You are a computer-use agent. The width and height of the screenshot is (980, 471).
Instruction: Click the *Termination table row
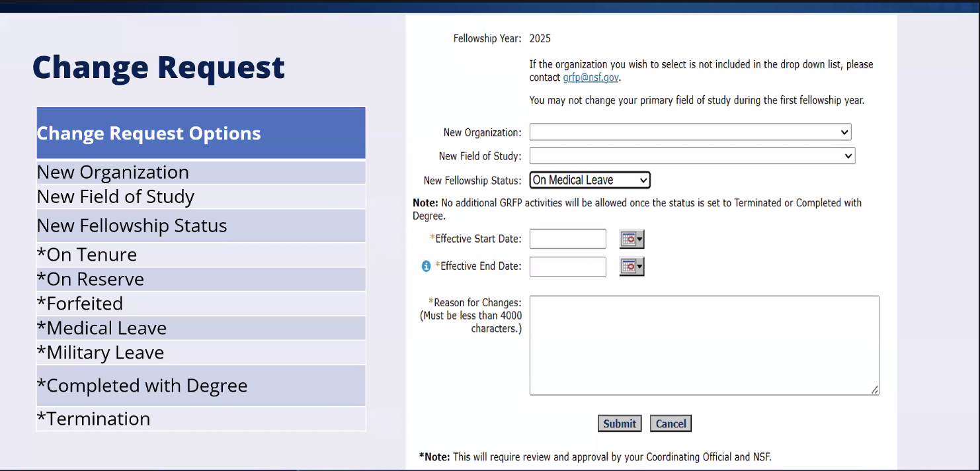[x=201, y=419]
